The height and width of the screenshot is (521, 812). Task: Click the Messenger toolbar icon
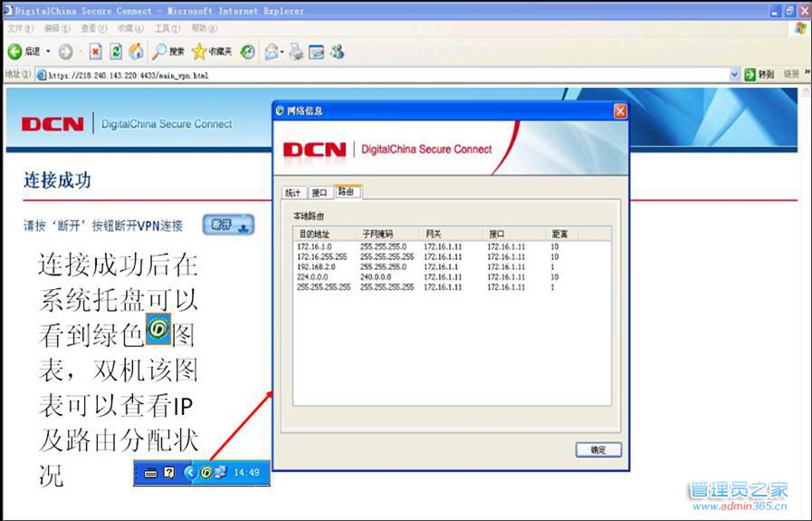(x=337, y=52)
